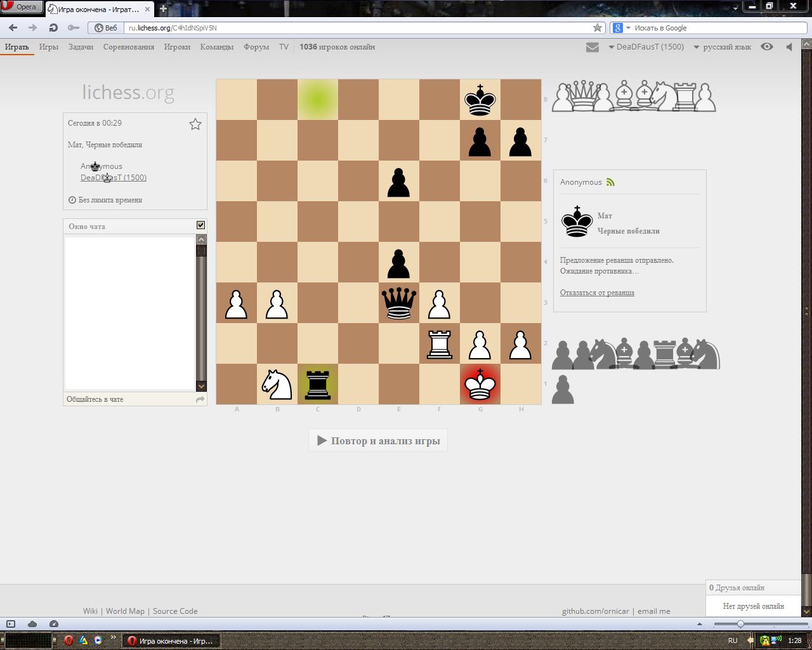Open the DeaDFausT (1500) player profile link
Viewport: 812px width, 650px height.
(x=114, y=178)
